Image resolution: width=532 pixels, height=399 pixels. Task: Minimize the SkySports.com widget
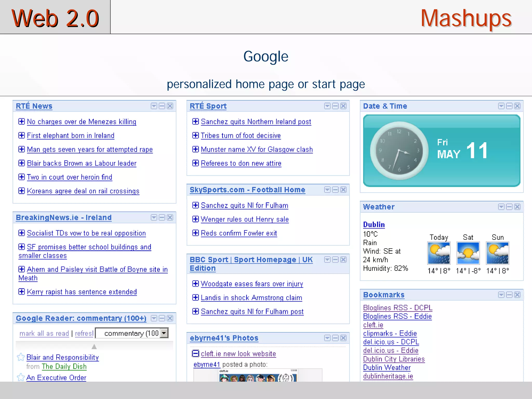click(335, 190)
